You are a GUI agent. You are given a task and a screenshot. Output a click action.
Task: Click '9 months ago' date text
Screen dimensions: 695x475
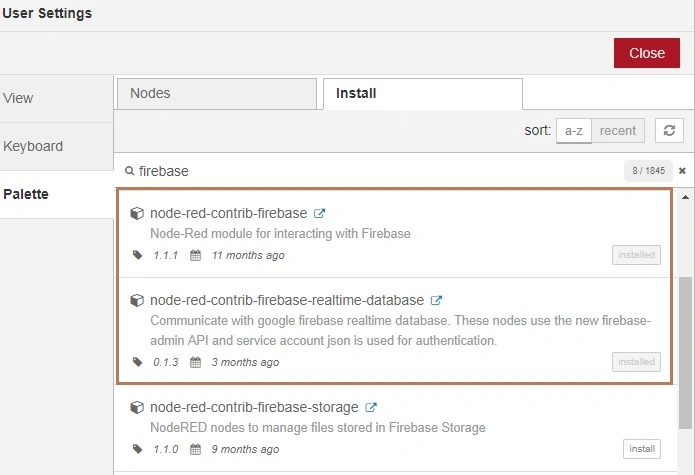[x=245, y=449]
